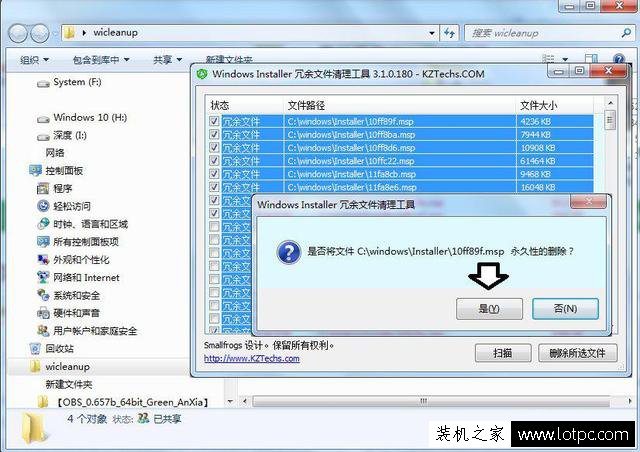Open the http://www.KZTechs.com link
The image size is (640, 452).
click(x=251, y=358)
